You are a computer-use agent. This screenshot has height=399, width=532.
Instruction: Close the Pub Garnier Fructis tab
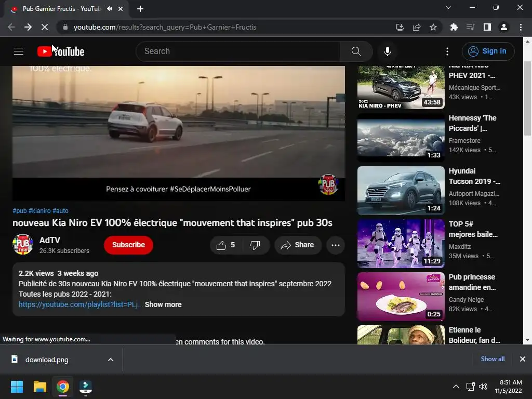(x=121, y=9)
